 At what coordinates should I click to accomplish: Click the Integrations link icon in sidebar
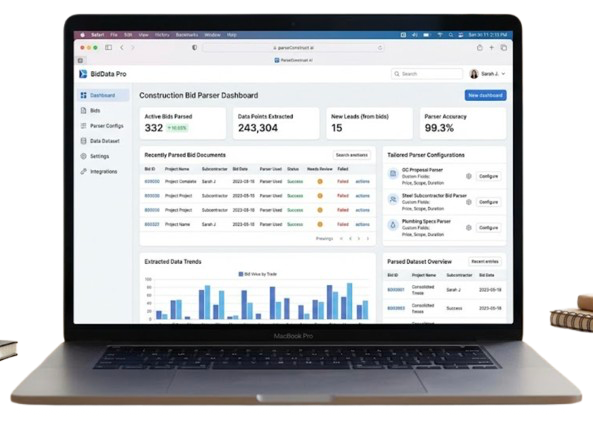click(84, 171)
